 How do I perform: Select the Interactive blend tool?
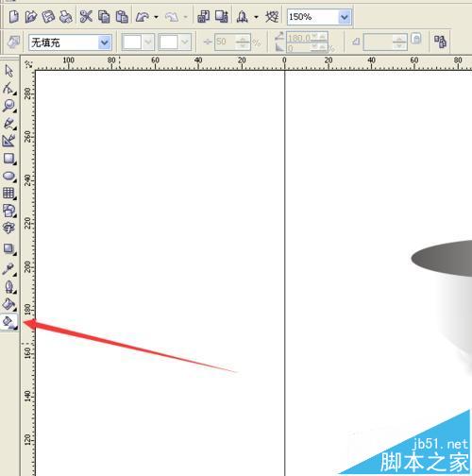(x=9, y=249)
